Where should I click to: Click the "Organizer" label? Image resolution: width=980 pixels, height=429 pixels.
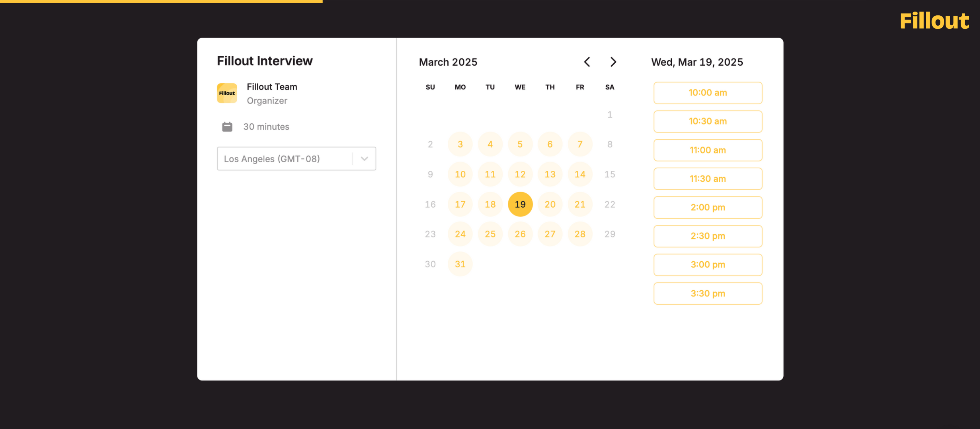[x=267, y=101]
